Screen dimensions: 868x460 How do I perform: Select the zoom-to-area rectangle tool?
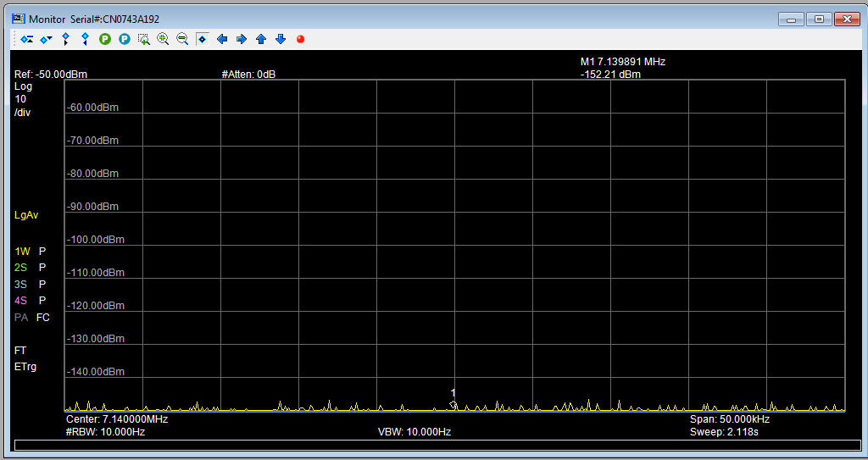coord(143,39)
